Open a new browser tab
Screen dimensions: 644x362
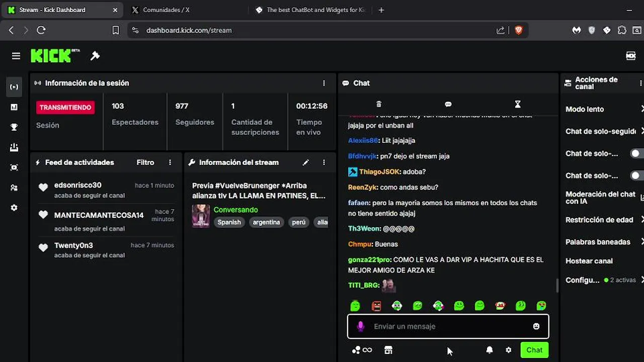[381, 10]
